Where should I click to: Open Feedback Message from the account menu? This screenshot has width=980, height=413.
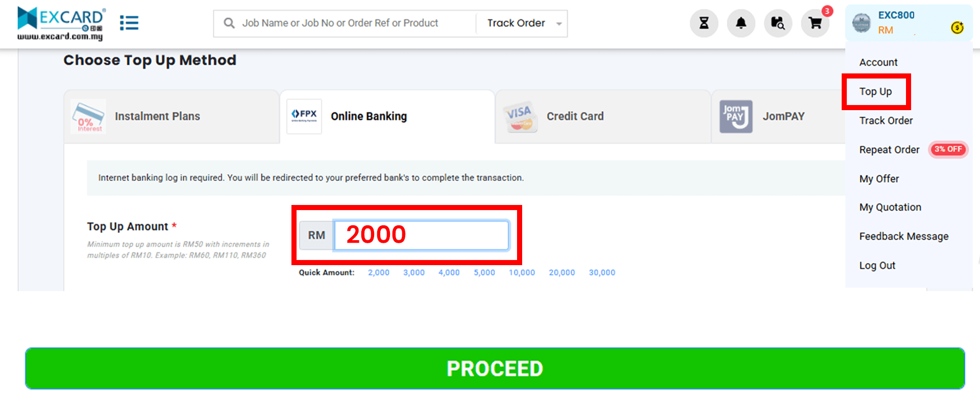pos(903,236)
